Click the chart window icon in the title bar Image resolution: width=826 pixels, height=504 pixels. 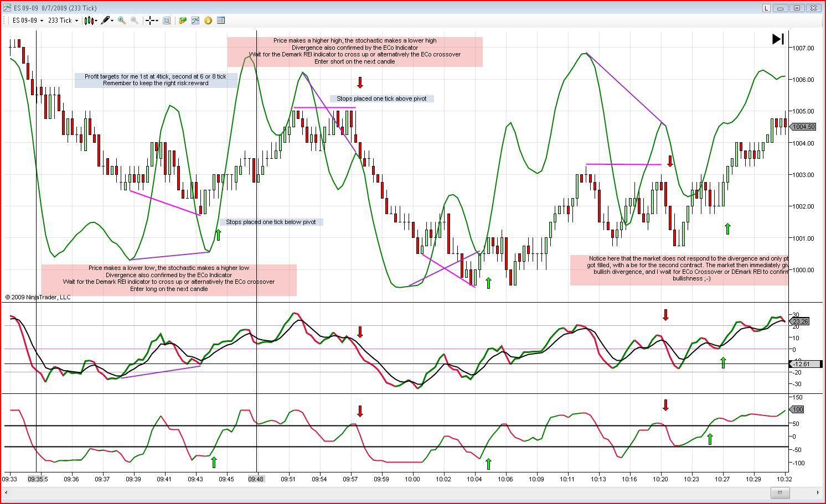pos(7,8)
